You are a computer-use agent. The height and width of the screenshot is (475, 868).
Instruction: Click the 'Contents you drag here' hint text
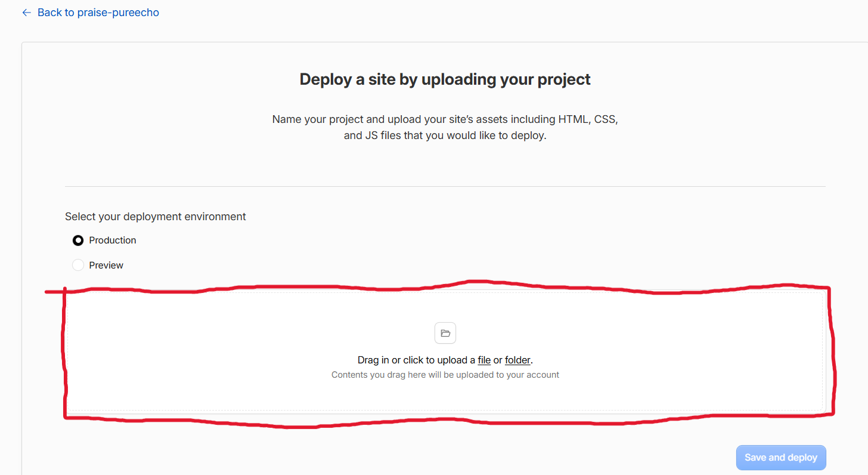pyautogui.click(x=445, y=375)
